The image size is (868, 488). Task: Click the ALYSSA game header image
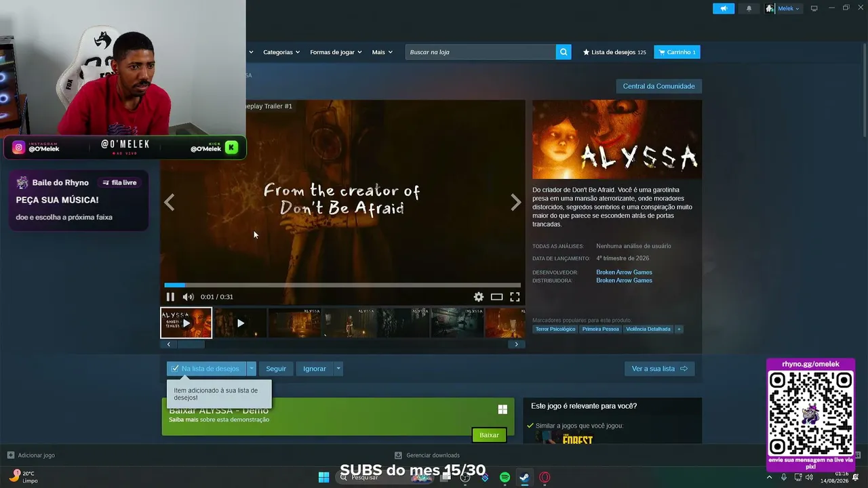[x=617, y=140]
